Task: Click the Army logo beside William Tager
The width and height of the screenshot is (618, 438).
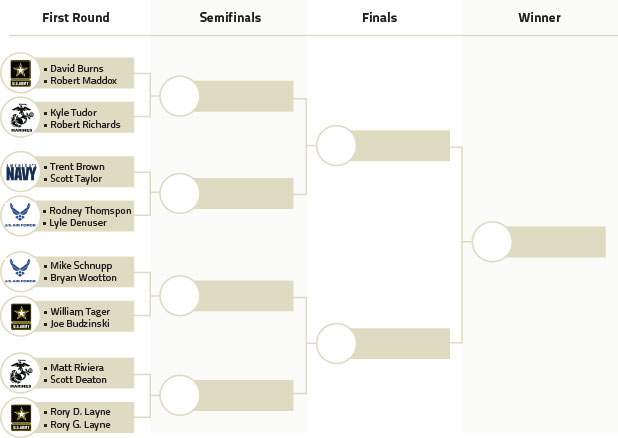Action: pos(20,317)
